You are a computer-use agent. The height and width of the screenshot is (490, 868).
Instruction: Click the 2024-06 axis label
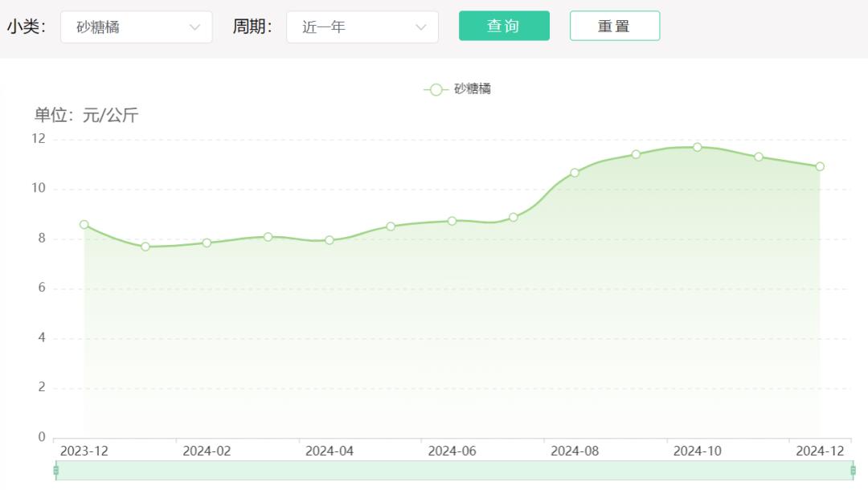pos(452,451)
